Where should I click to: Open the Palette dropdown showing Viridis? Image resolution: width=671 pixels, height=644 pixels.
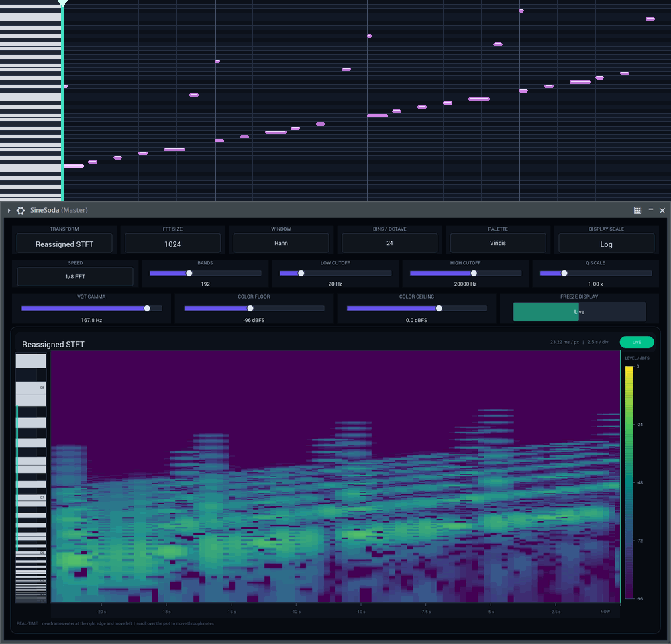coord(498,243)
